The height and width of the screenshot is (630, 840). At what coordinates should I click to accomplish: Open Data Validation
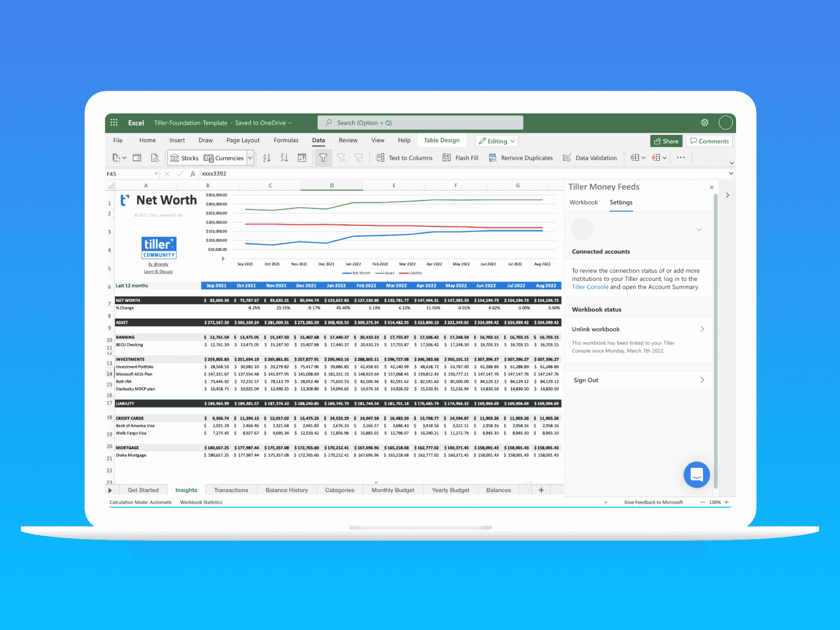[590, 157]
